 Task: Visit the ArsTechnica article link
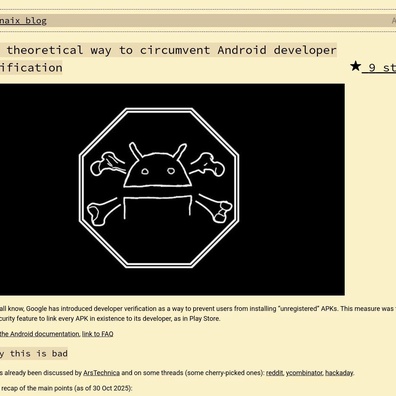click(x=101, y=373)
